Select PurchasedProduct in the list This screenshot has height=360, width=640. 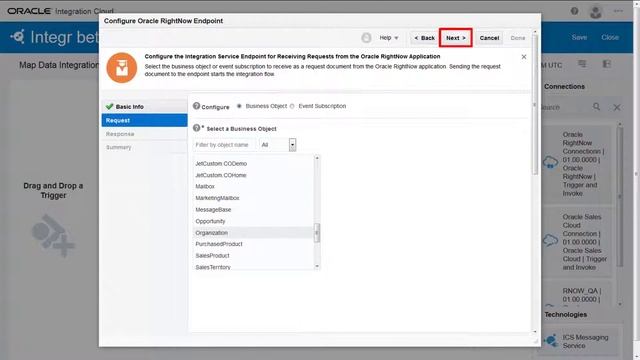(219, 244)
